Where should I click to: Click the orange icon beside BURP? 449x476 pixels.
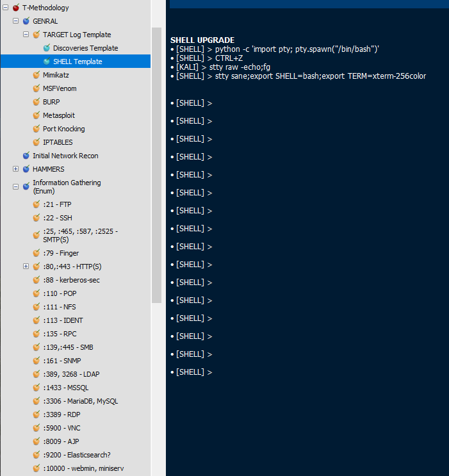click(37, 102)
